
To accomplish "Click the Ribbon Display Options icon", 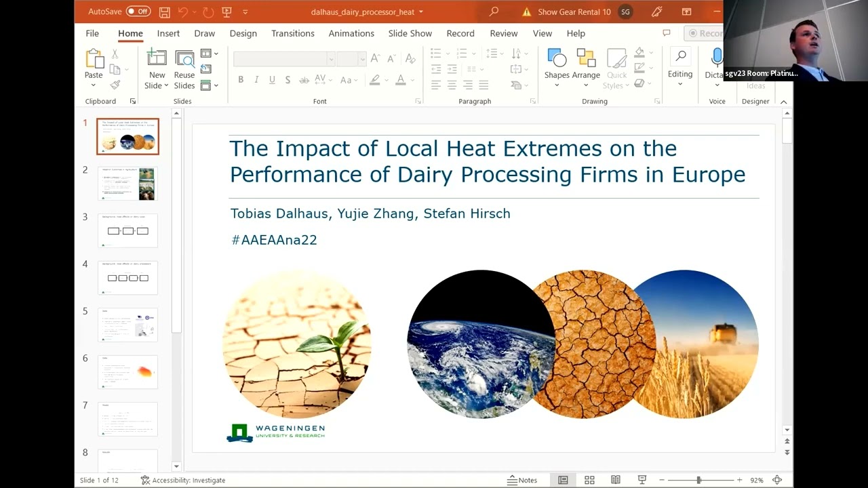I will 687,12.
